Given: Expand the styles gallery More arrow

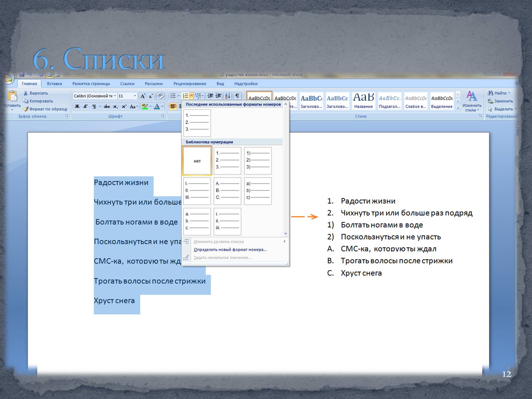Looking at the screenshot, I should coord(458,108).
